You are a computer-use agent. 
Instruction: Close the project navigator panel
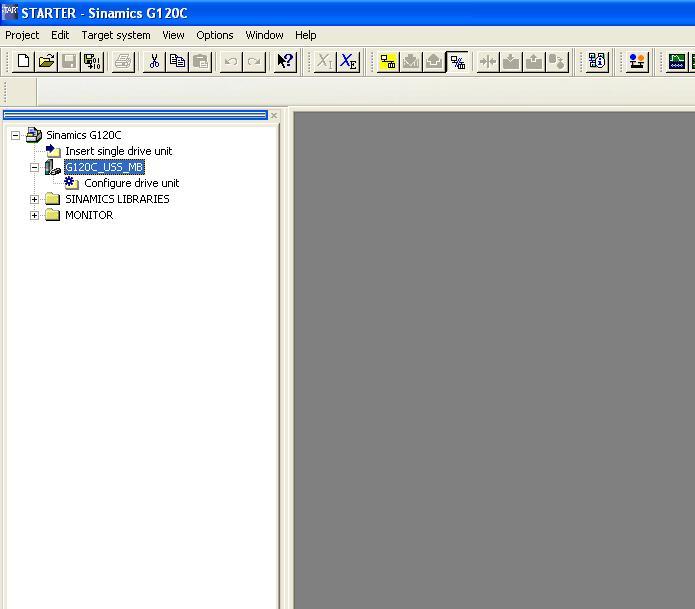(274, 115)
